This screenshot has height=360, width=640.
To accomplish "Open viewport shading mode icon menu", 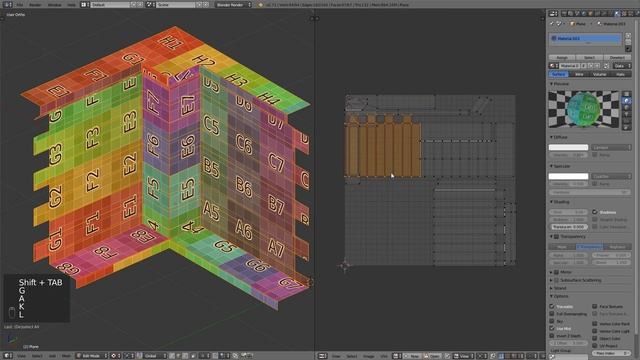I will 115,356.
